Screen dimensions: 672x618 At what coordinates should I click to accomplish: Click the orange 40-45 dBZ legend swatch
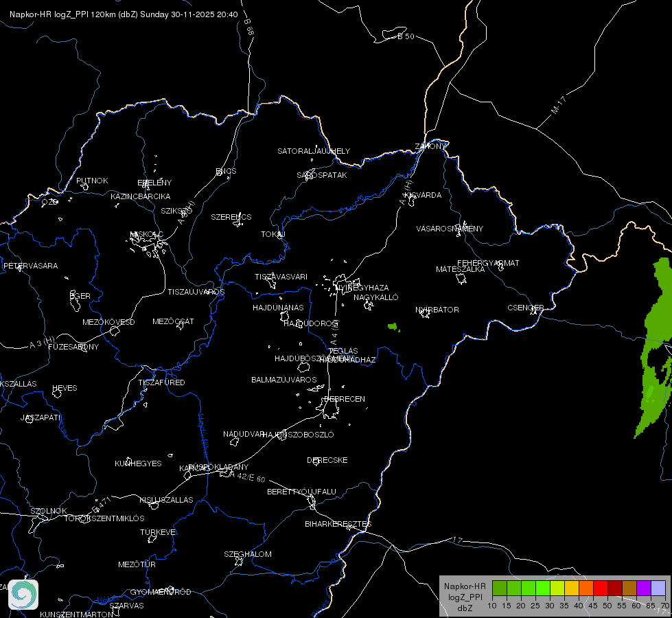coord(586,588)
